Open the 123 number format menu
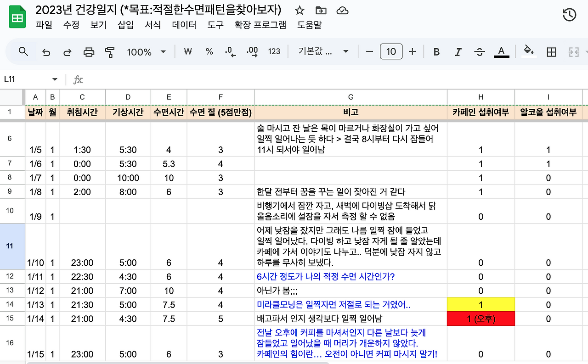 click(273, 51)
